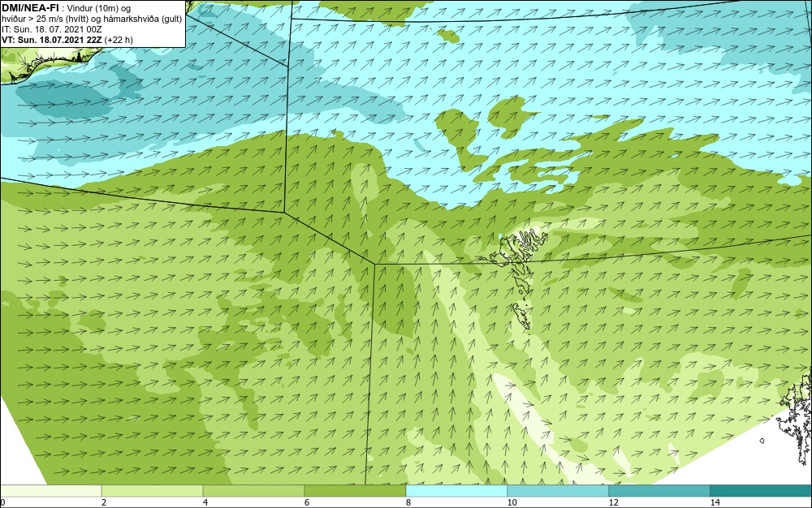Click the 2–4 m/s light green swatch

[x=153, y=491]
